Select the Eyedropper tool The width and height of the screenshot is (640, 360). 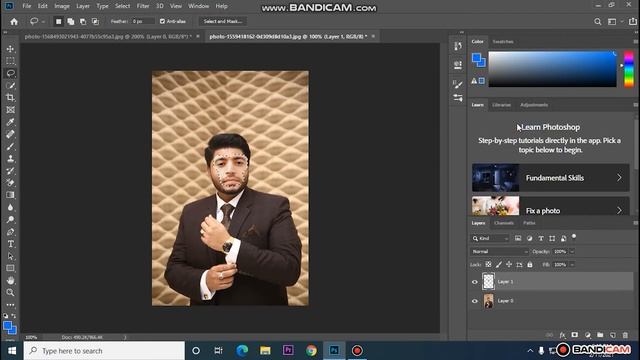point(11,122)
